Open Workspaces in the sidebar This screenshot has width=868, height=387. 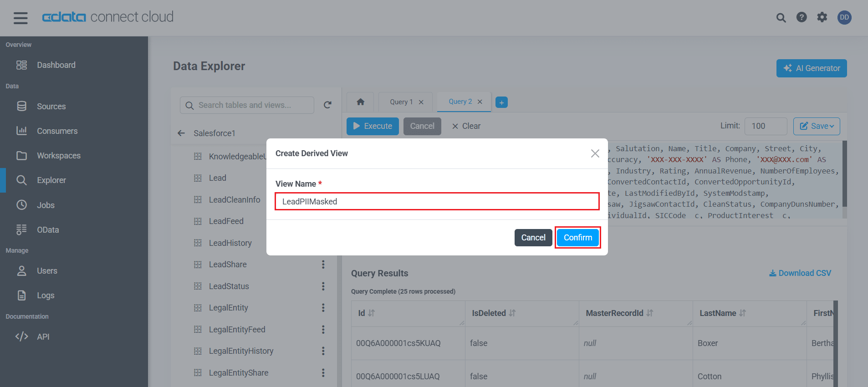[58, 156]
